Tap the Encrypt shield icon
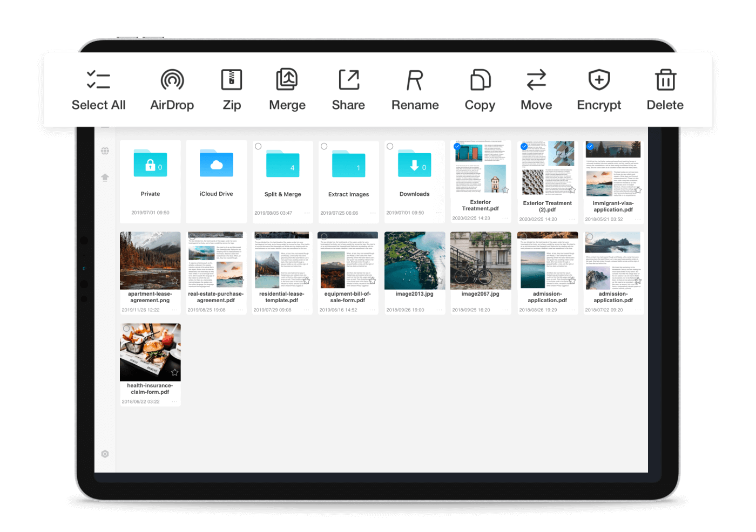Screen dimensions: 756x532 click(599, 80)
